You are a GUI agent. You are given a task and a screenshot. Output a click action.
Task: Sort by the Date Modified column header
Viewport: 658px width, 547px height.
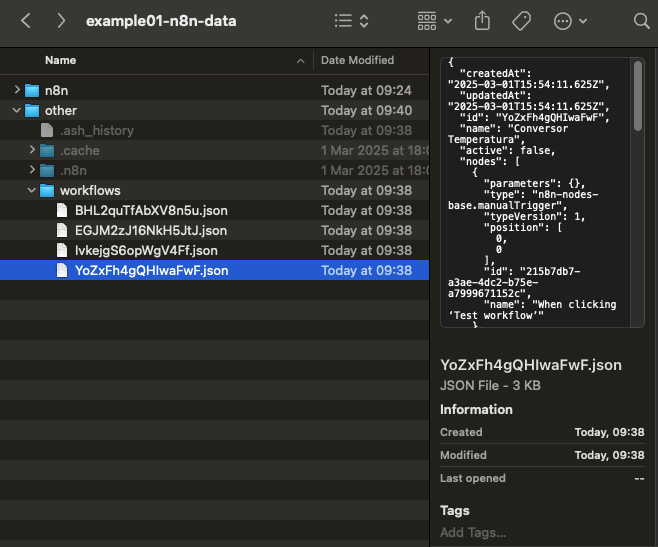(x=358, y=60)
